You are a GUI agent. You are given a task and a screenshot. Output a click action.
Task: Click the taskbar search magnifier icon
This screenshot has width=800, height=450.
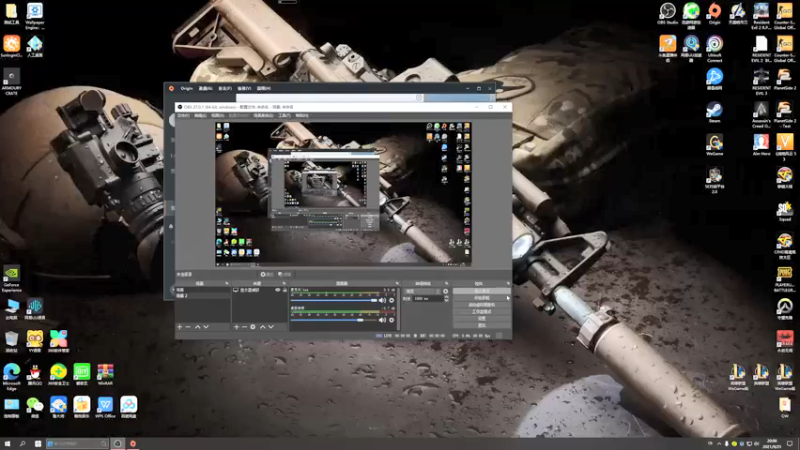click(22, 443)
